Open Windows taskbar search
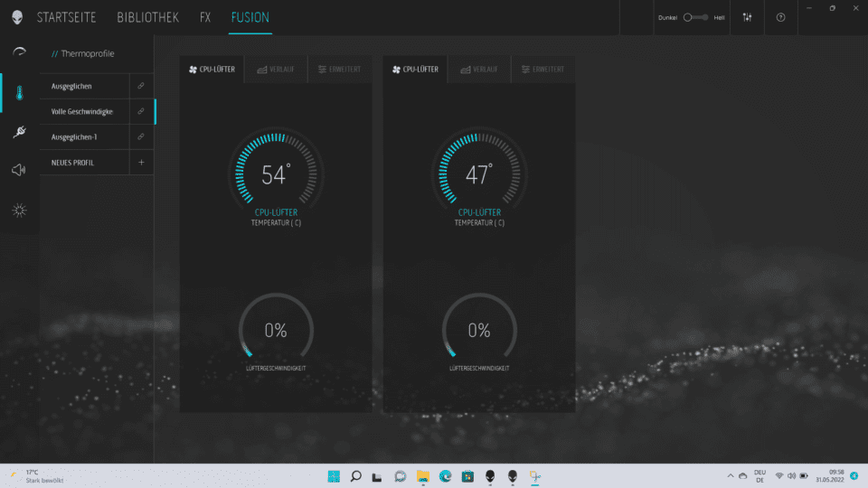868x488 pixels. pos(355,475)
